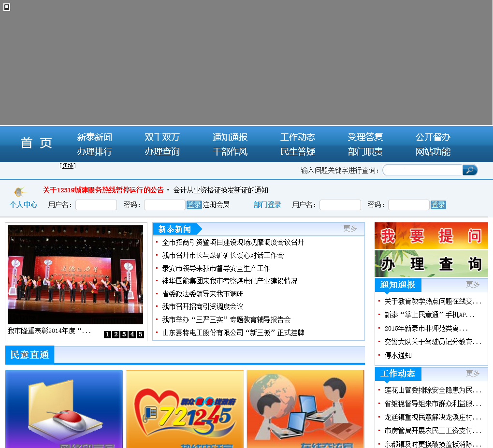Open 工作动态 in the navigation bar
The width and height of the screenshot is (493, 448).
(x=298, y=137)
